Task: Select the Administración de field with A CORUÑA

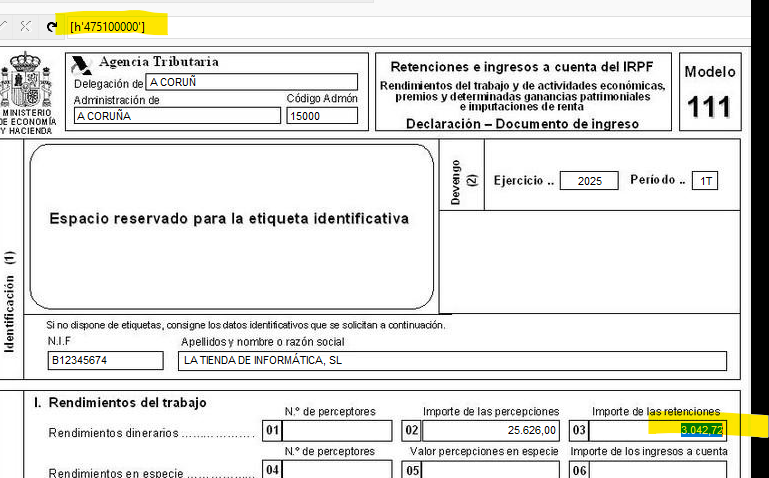Action: (x=177, y=116)
